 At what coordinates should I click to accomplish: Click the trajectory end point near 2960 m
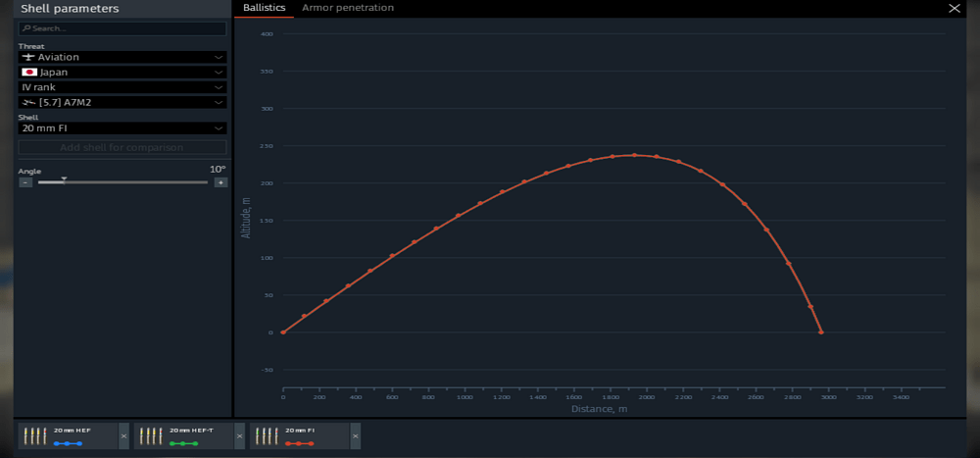(820, 332)
